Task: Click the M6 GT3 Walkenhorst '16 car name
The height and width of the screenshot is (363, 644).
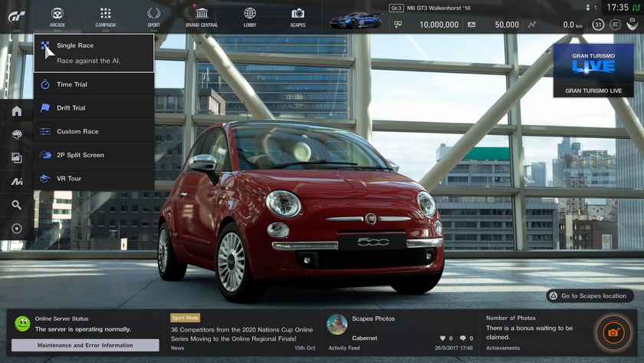Action: pyautogui.click(x=439, y=8)
